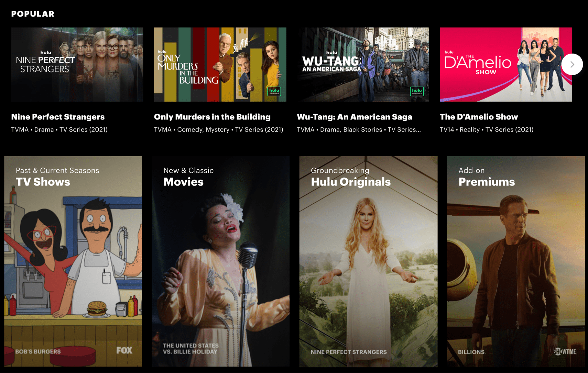Click the right carousel arrow

coord(572,64)
